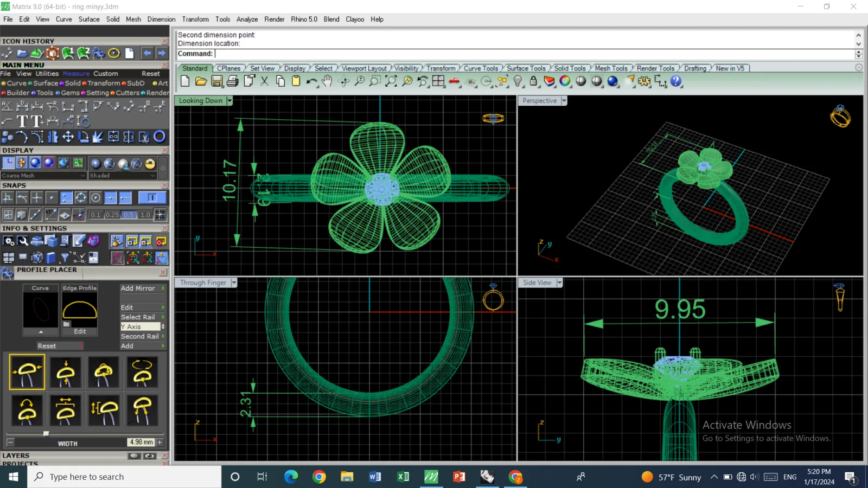Image resolution: width=868 pixels, height=488 pixels.
Task: Click the Width value field 4.98 mm
Action: coord(141,442)
